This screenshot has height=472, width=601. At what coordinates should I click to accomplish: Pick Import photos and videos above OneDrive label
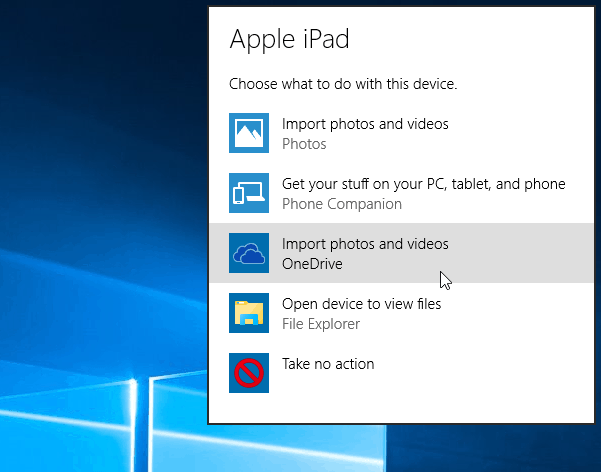(365, 244)
